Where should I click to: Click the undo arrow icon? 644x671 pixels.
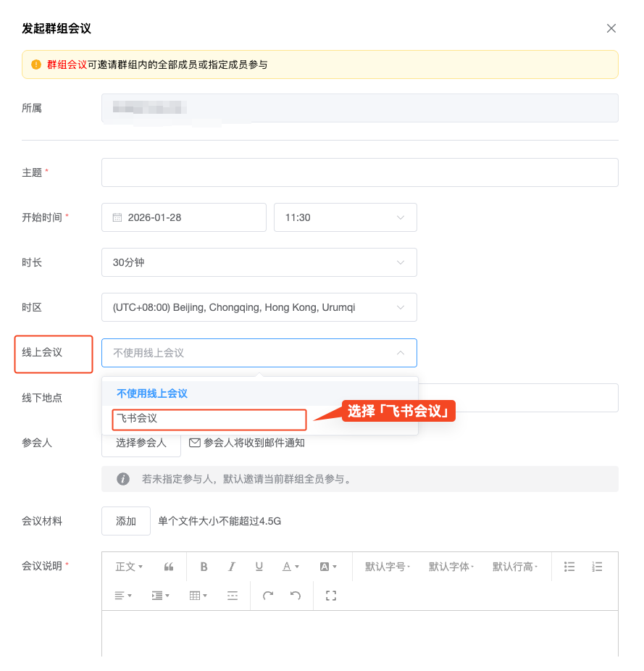pyautogui.click(x=296, y=596)
